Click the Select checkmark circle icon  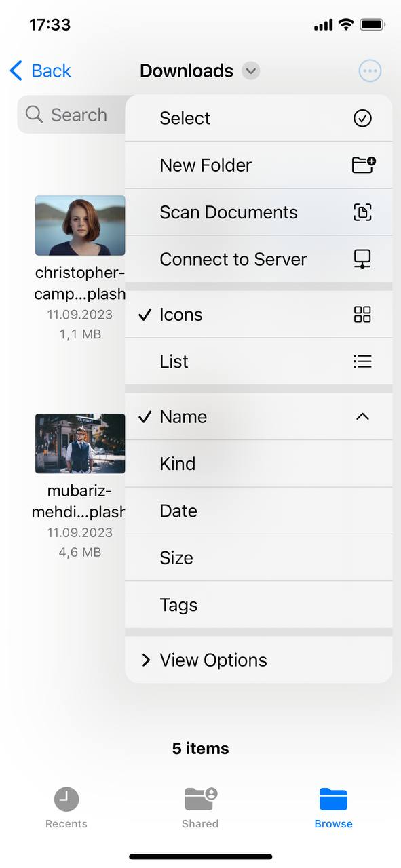pyautogui.click(x=362, y=118)
